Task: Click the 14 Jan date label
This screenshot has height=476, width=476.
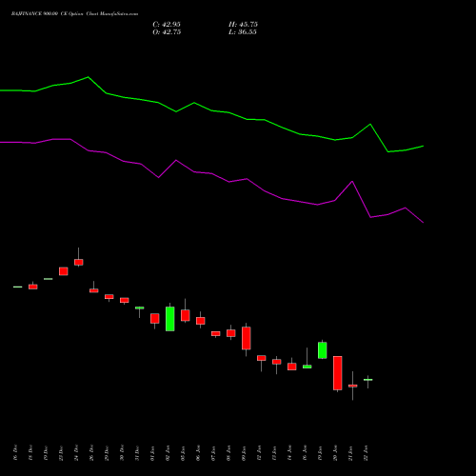Action: pyautogui.click(x=289, y=453)
